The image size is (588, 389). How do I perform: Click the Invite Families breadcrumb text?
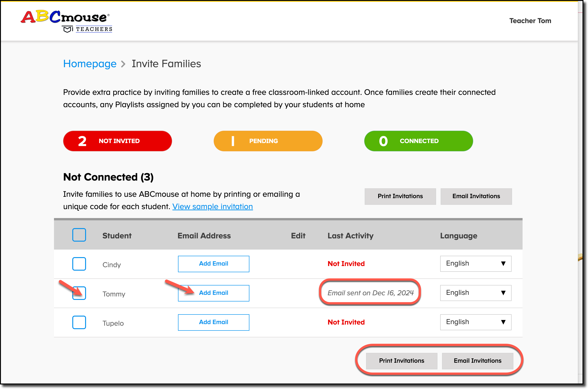pos(166,64)
